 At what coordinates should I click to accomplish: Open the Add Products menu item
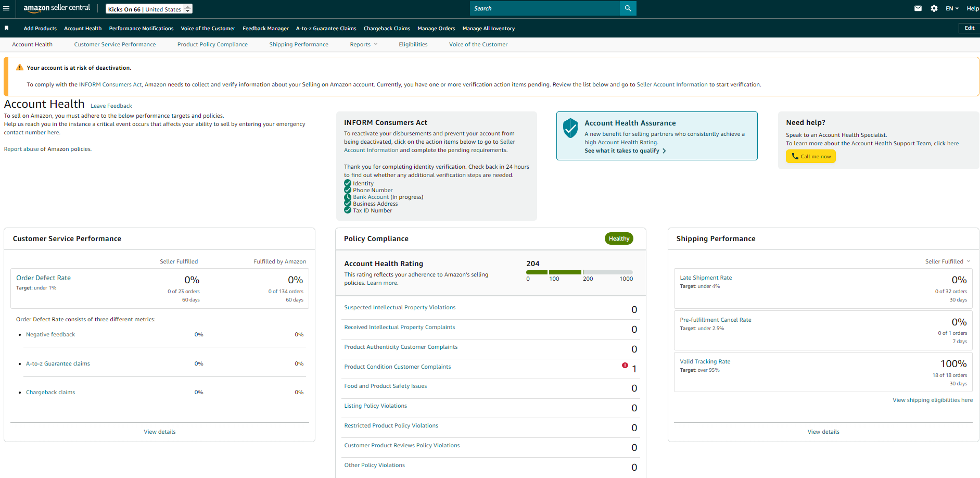40,29
